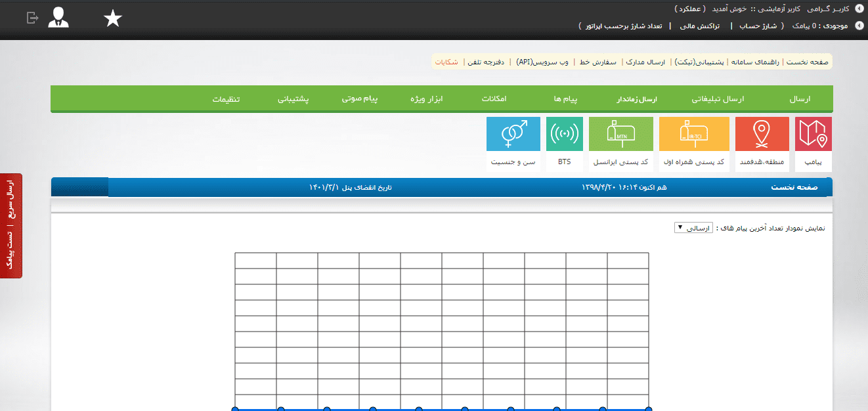868x411 pixels.
Task: Expand the arrow beside موجودی balance
Action: click(x=859, y=26)
